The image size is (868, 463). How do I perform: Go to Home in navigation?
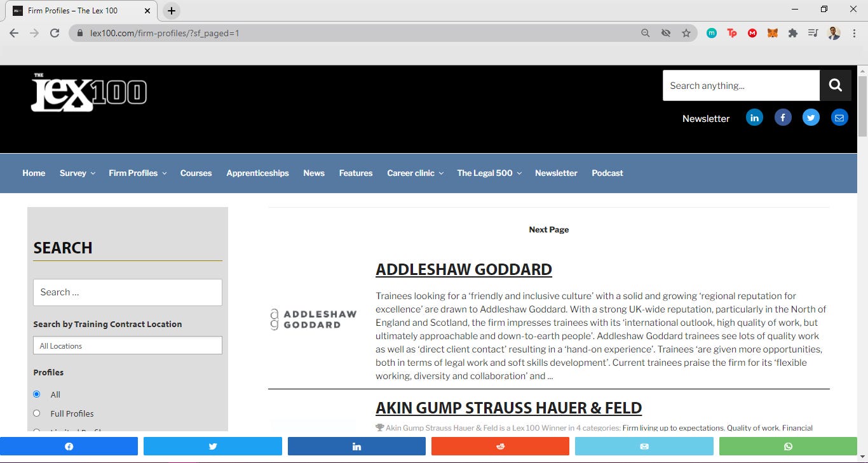pyautogui.click(x=34, y=173)
